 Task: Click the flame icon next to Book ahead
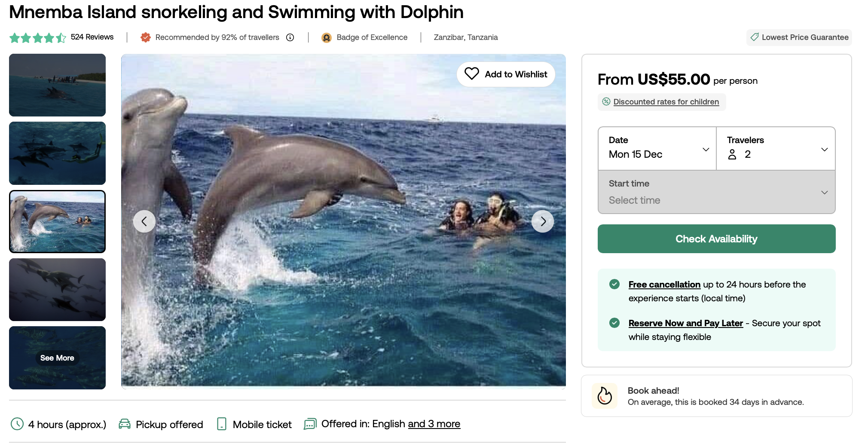(605, 396)
